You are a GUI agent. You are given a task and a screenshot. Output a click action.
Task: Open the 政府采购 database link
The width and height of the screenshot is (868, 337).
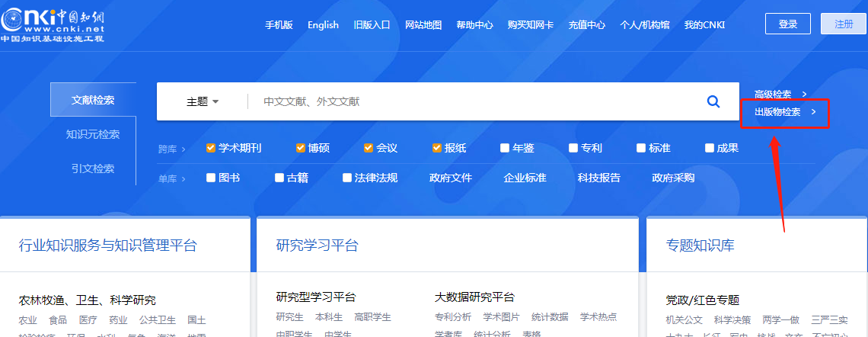tap(673, 178)
